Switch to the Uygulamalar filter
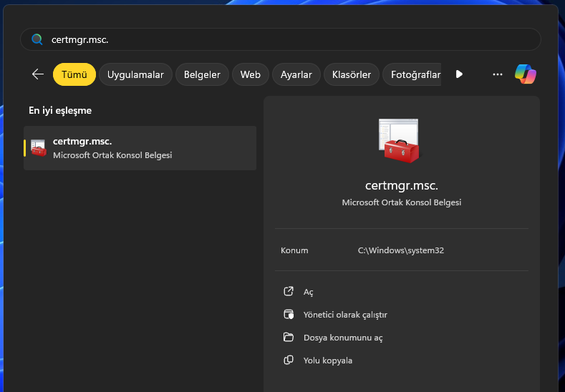The height and width of the screenshot is (392, 565). [x=135, y=74]
